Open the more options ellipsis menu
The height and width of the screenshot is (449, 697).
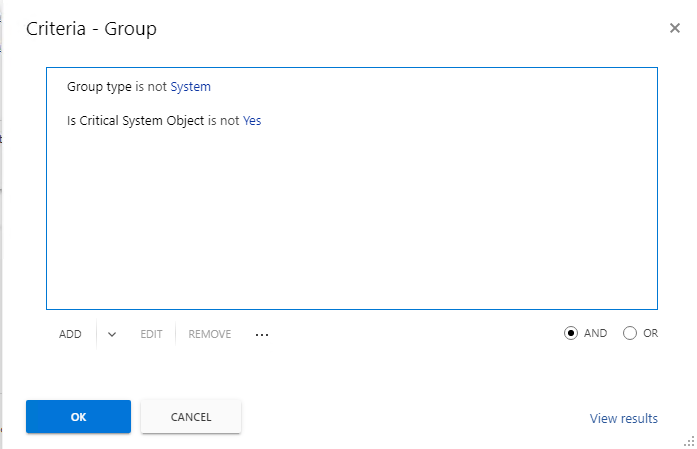(x=262, y=334)
